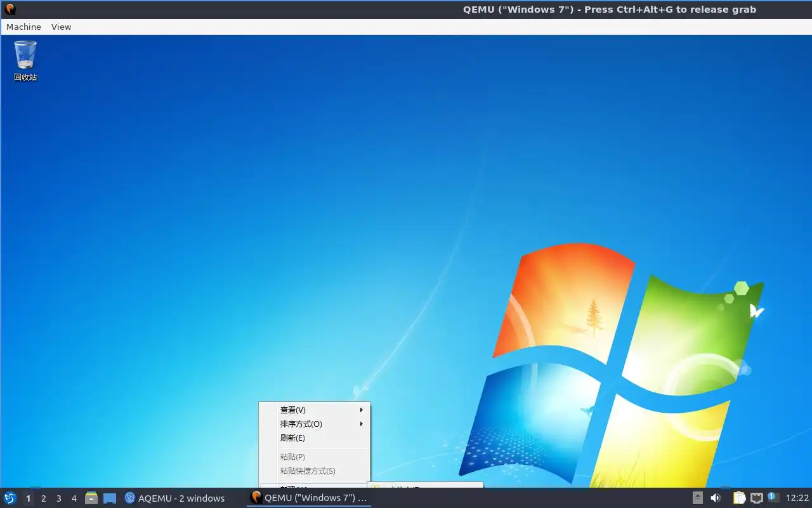The image size is (812, 508).
Task: Open the update notifier tray icon
Action: coord(773,497)
